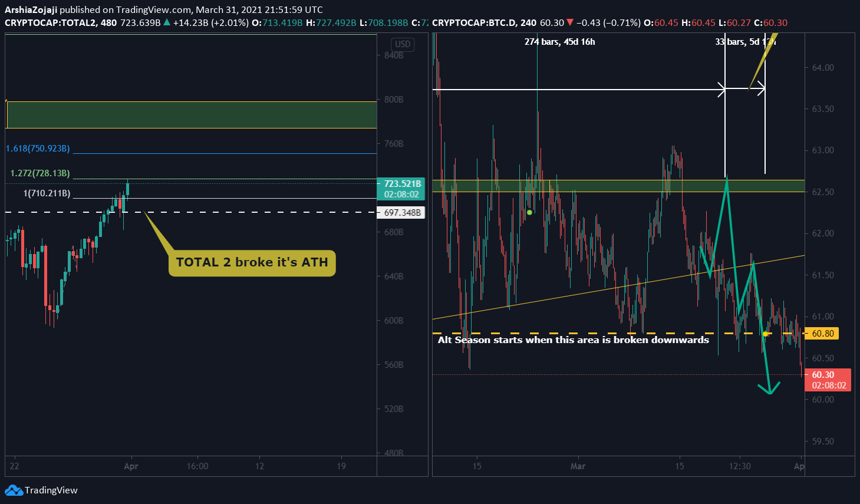Viewport: 860px width, 504px height.
Task: Click the 59.50 axis label on BTC.D chart
Action: (x=823, y=442)
